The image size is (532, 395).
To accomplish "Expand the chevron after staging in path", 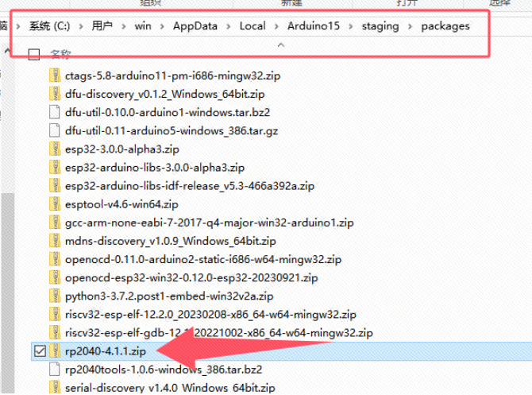I will click(x=410, y=26).
